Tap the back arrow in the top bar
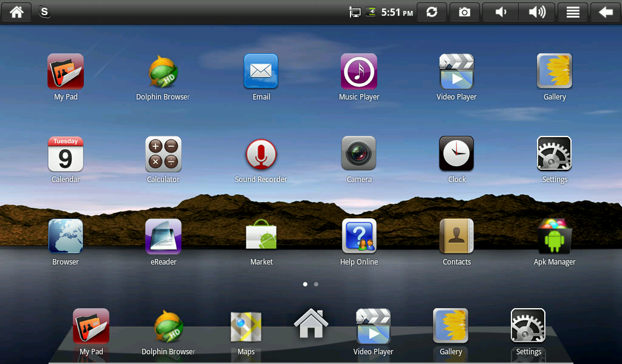622x364 pixels. pos(606,12)
